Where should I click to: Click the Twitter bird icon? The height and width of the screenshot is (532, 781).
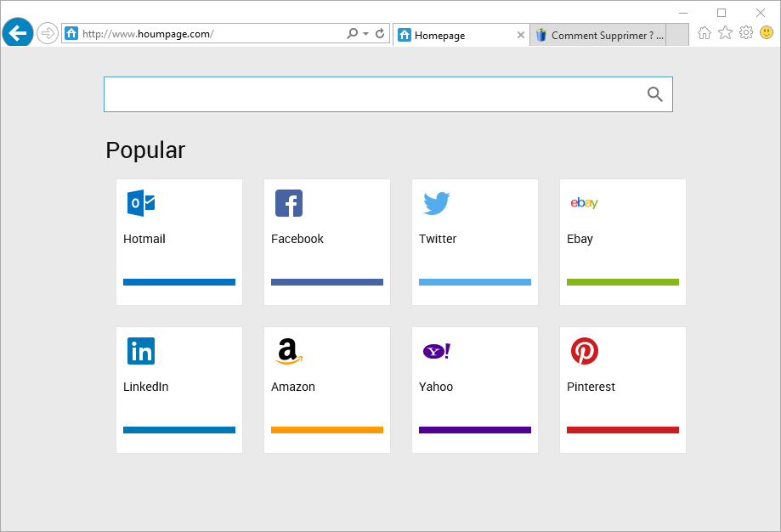tap(437, 203)
